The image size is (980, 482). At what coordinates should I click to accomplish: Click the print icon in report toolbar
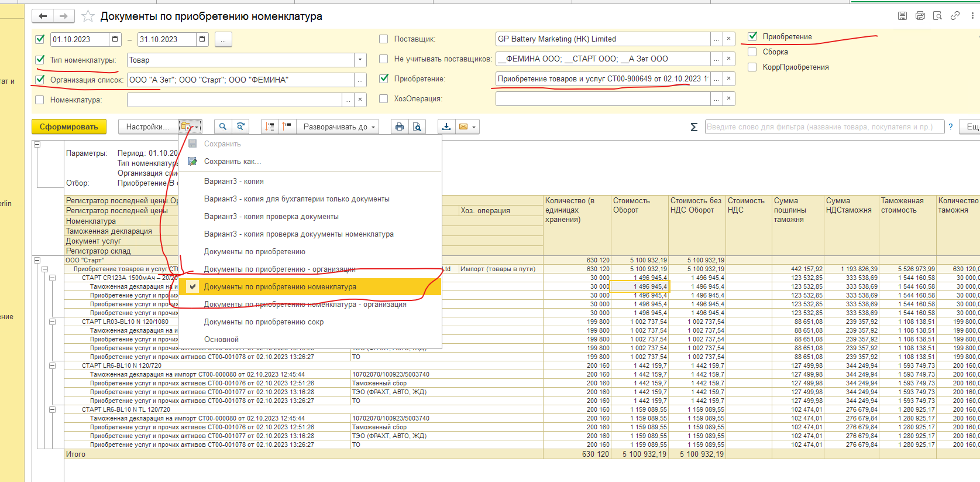[x=400, y=127]
